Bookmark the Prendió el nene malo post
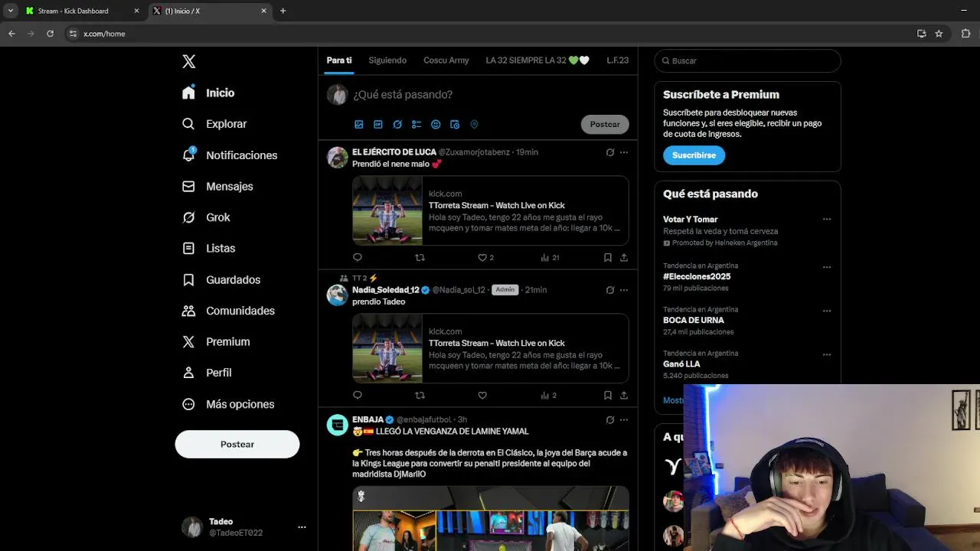The image size is (980, 551). pos(608,258)
